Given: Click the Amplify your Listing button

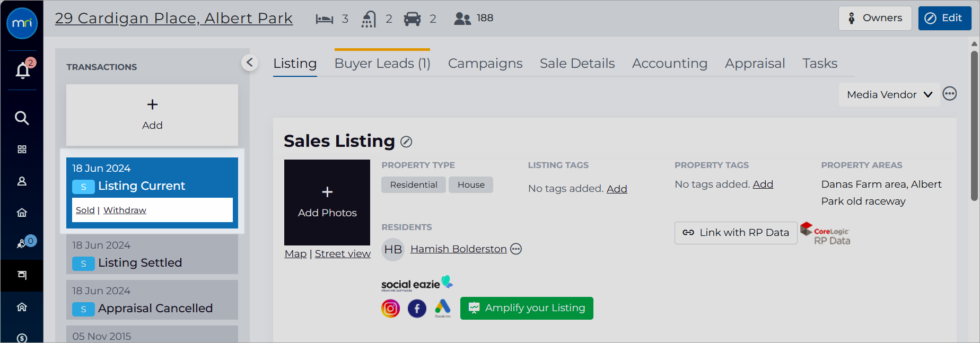Looking at the screenshot, I should pyautogui.click(x=527, y=308).
